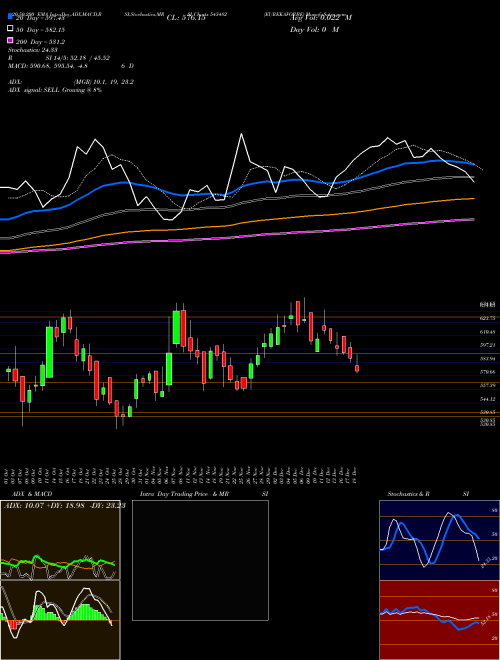Click the tall green candle near chart middle
This screenshot has width=500, height=660.
point(176,327)
